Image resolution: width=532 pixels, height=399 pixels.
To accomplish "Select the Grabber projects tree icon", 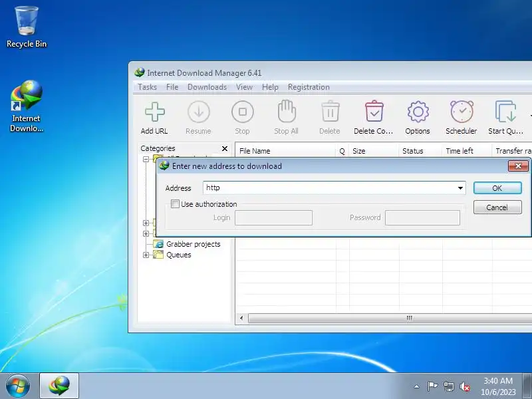I will click(x=158, y=244).
